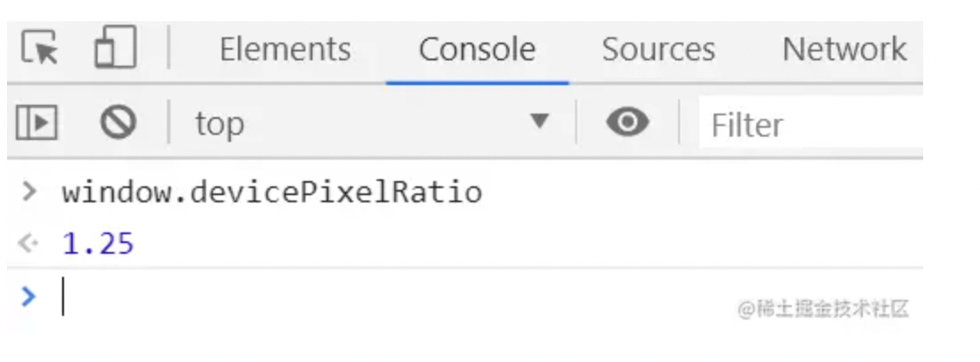
Task: Select the 1.25 output value
Action: click(x=99, y=243)
